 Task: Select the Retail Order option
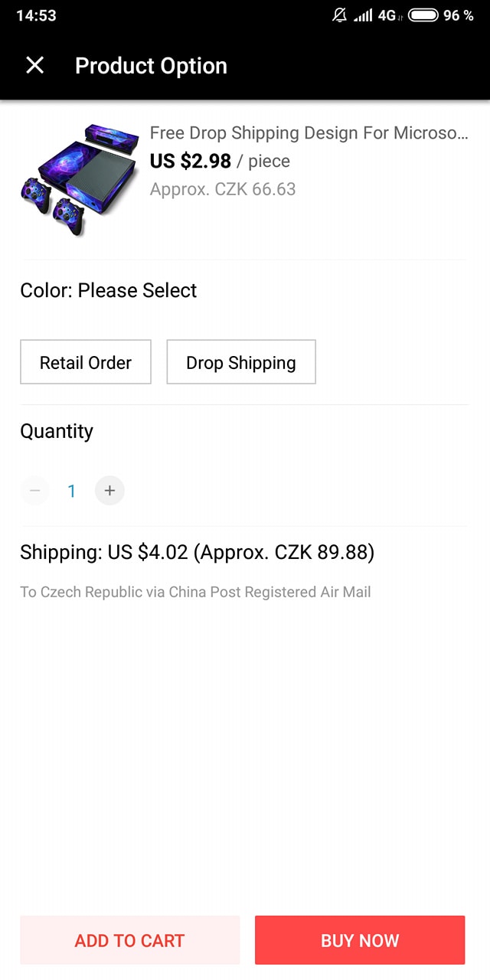tap(86, 362)
